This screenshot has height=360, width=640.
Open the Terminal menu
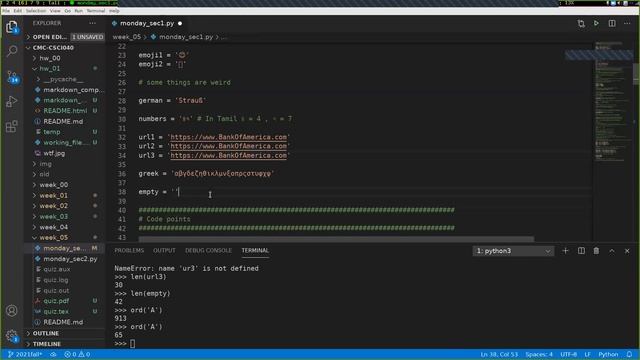point(96,11)
